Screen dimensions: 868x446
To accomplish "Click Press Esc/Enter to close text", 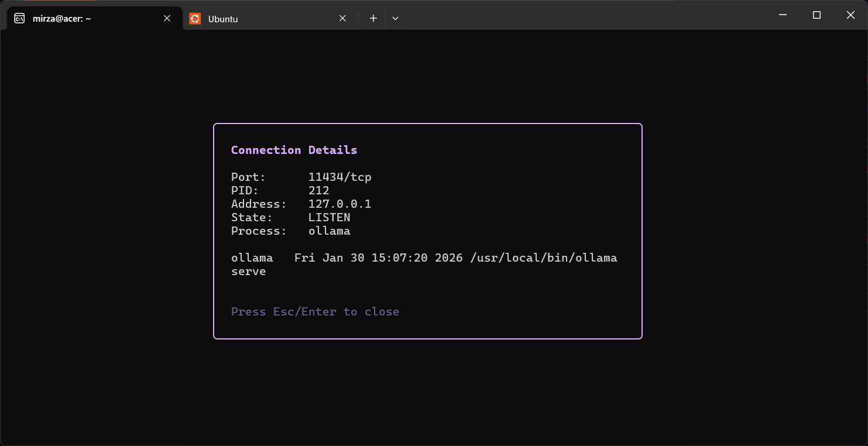I will [315, 311].
